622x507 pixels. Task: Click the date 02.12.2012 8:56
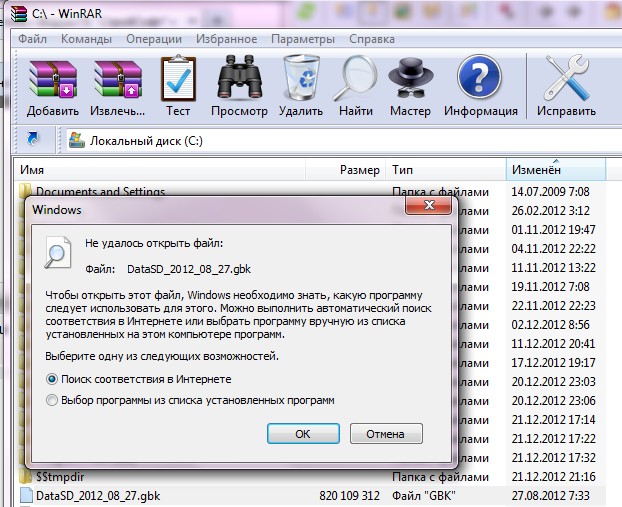[551, 325]
